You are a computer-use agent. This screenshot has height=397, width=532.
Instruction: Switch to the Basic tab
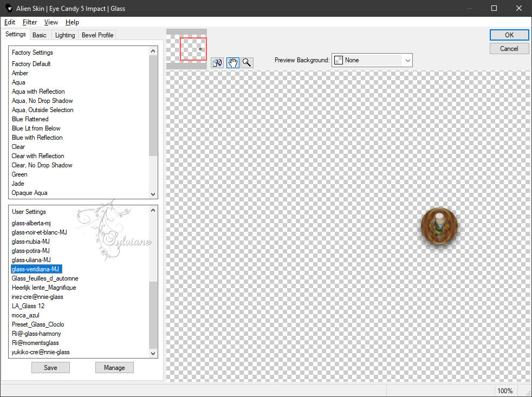40,35
